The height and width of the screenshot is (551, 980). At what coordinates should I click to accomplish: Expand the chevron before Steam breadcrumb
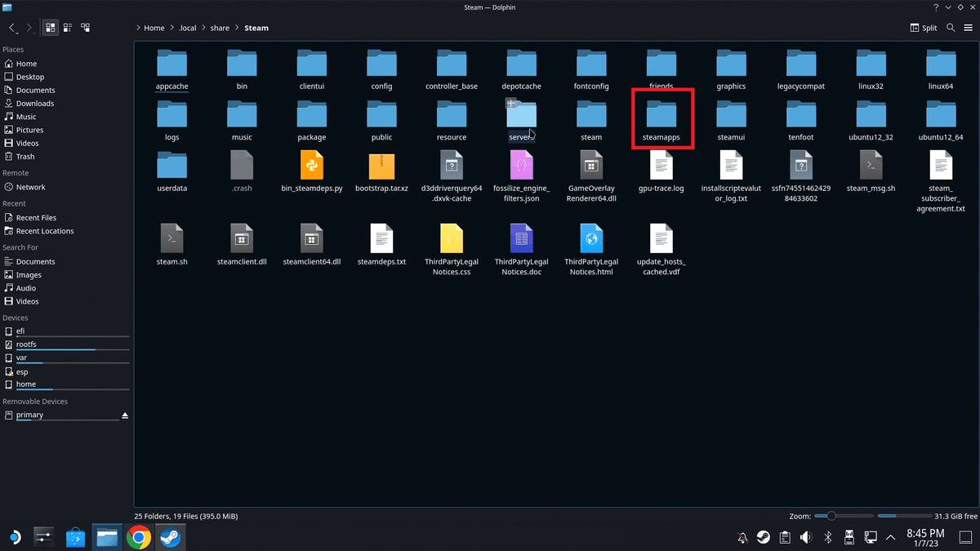[238, 28]
